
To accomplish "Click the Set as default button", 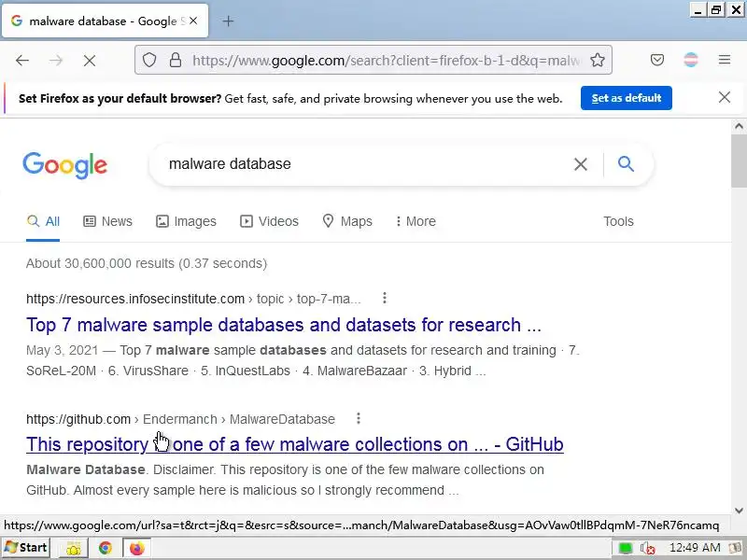I will pyautogui.click(x=626, y=98).
